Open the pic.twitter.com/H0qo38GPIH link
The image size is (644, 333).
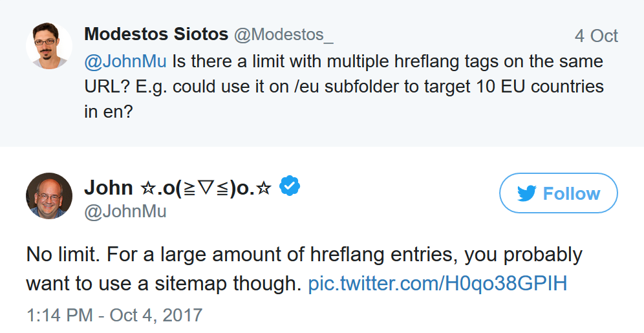click(437, 283)
